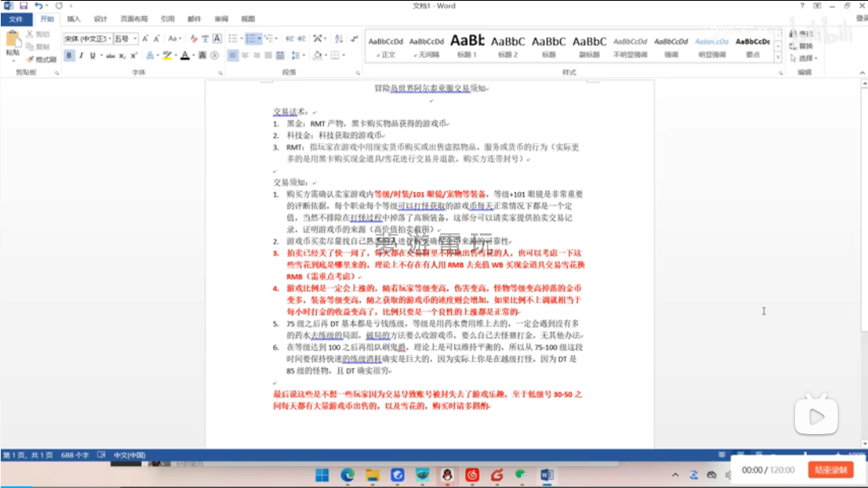Switch to the Insert (插入) tab

point(74,18)
